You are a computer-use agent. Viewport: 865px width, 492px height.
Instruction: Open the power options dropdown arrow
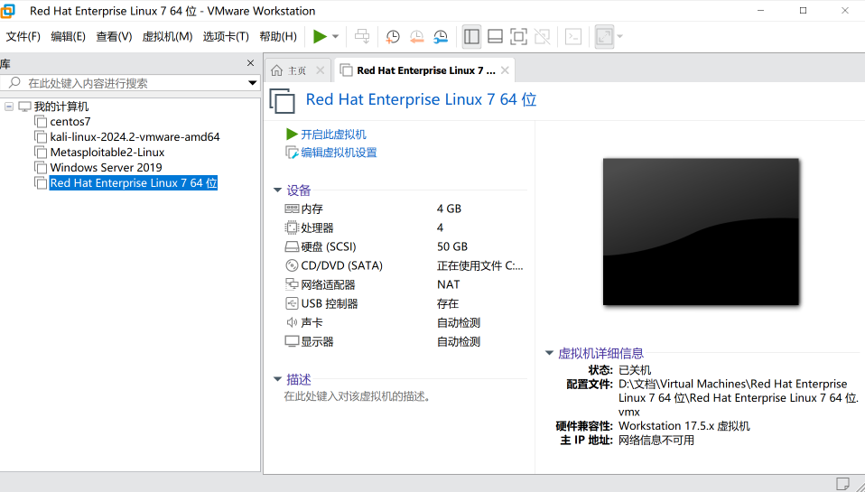click(x=335, y=37)
